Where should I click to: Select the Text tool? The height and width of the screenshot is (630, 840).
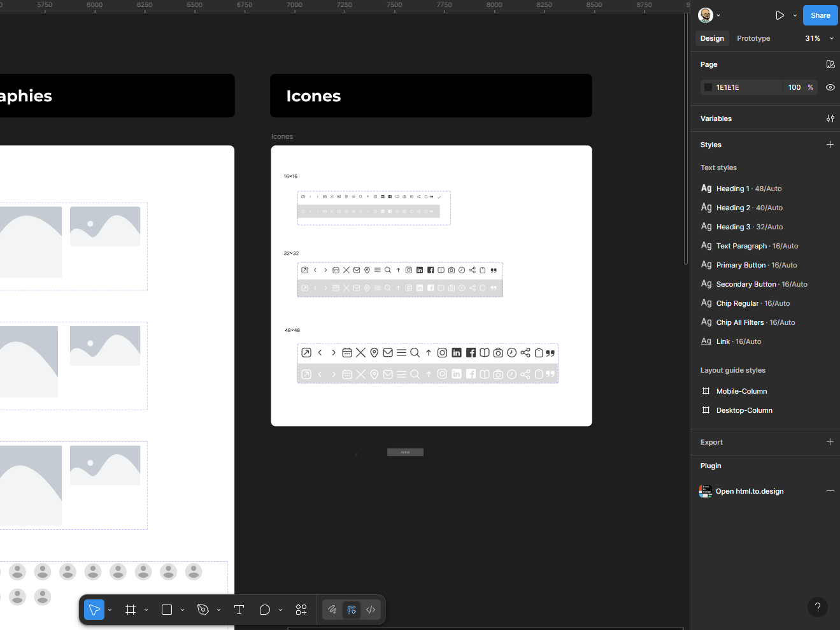[x=239, y=610]
